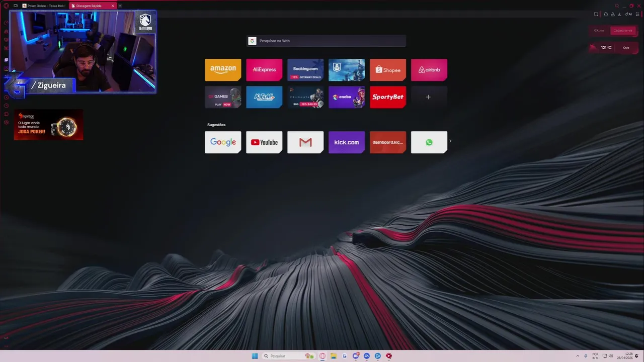Click the search tabs magnifier icon
This screenshot has height=362, width=644.
tap(617, 6)
